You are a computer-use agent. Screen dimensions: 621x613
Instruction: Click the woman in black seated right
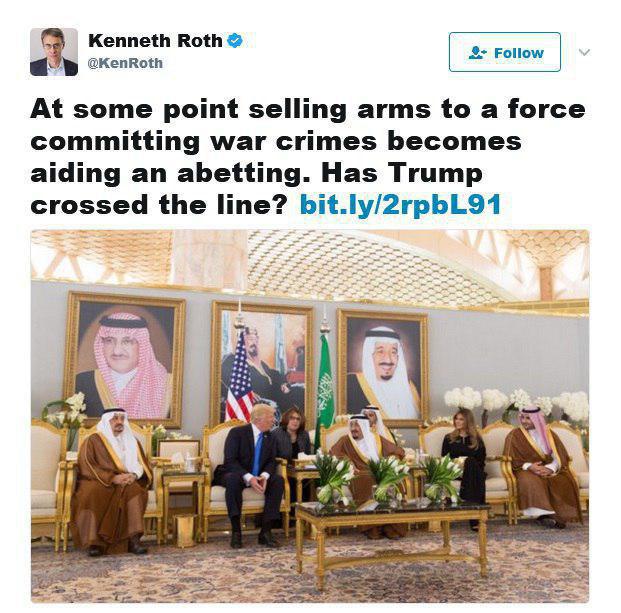click(464, 461)
